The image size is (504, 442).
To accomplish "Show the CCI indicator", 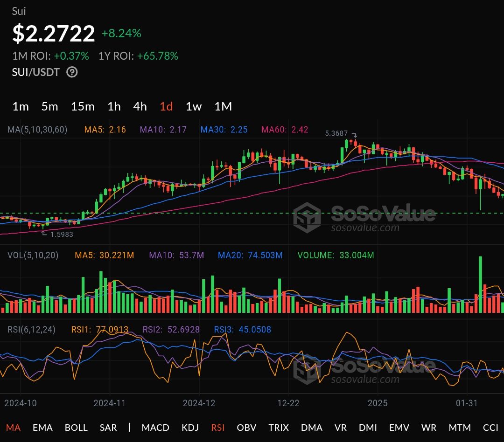I will (x=490, y=428).
